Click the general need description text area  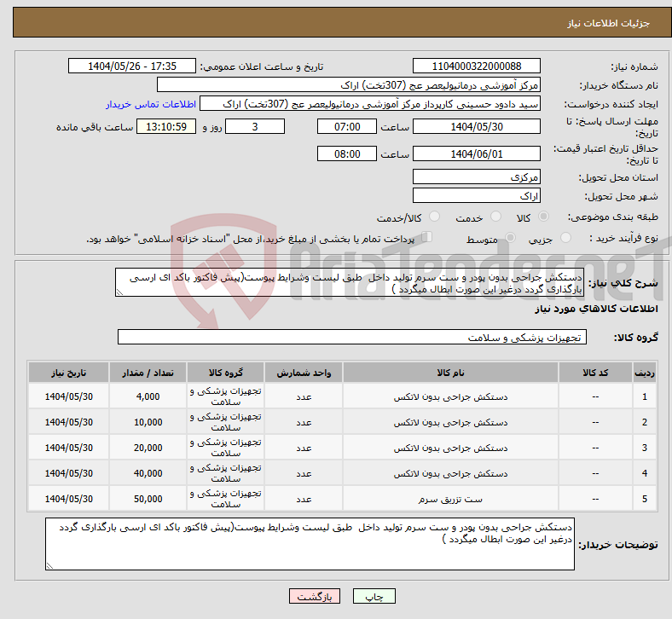pyautogui.click(x=350, y=283)
